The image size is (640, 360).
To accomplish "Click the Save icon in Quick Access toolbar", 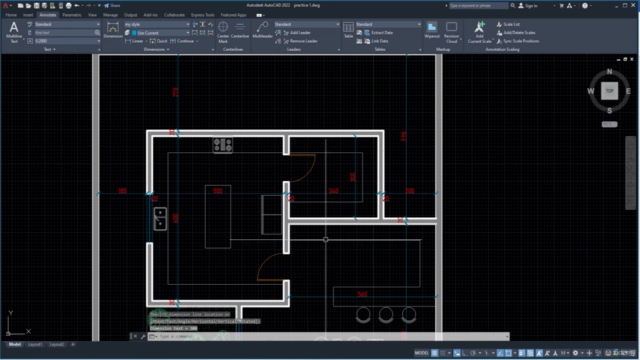I will point(36,6).
